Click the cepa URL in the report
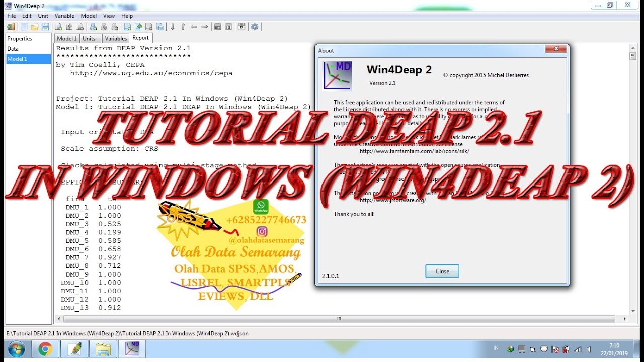The height and width of the screenshot is (362, 644). tap(151, 73)
